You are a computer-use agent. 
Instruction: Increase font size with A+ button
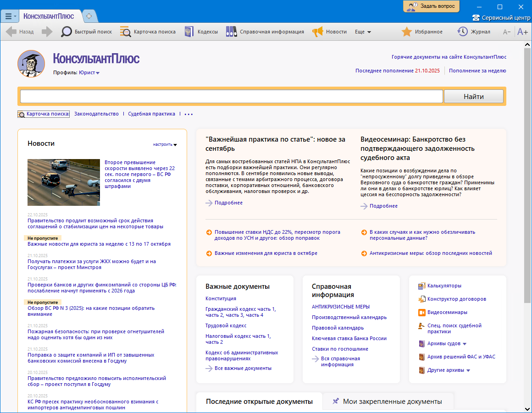522,32
